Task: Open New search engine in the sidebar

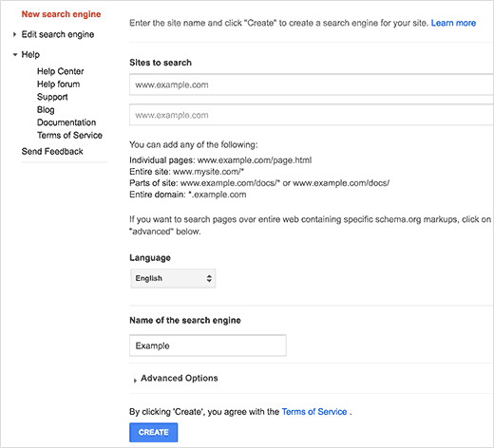Action: click(x=61, y=14)
